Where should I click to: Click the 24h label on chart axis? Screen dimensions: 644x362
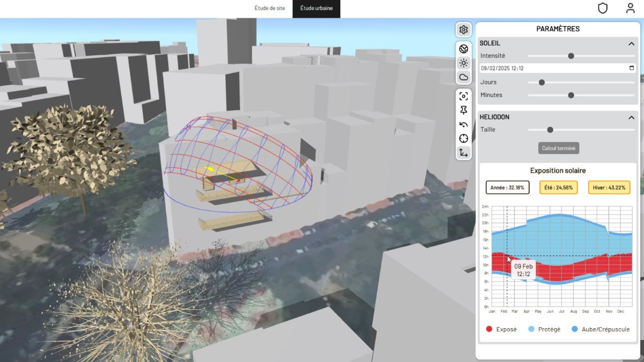(485, 206)
